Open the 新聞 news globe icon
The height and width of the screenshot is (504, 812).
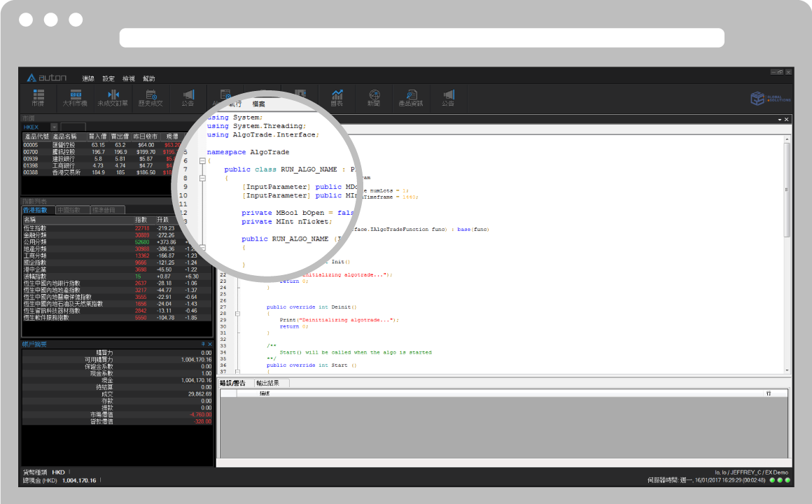[374, 97]
